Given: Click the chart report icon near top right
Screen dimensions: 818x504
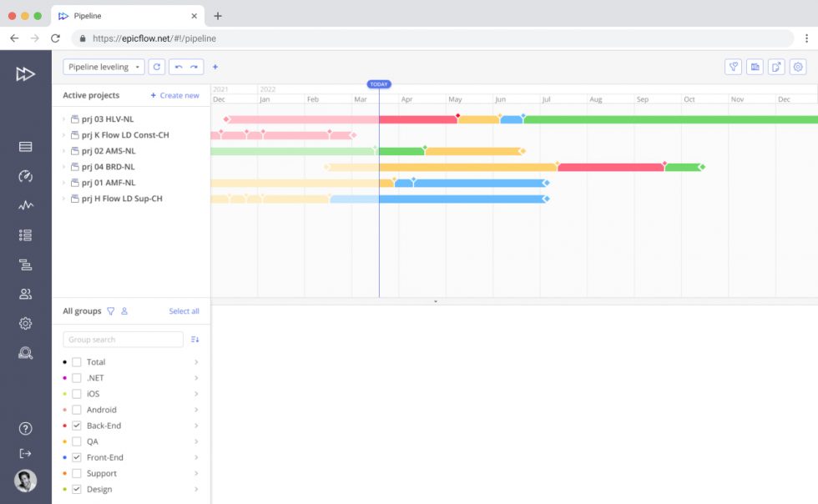Looking at the screenshot, I should point(755,67).
